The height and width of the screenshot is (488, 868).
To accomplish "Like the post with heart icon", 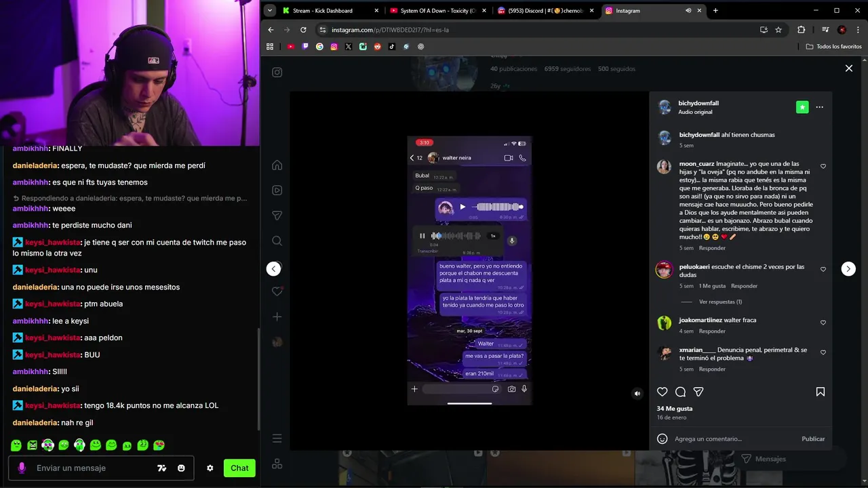I will click(663, 392).
